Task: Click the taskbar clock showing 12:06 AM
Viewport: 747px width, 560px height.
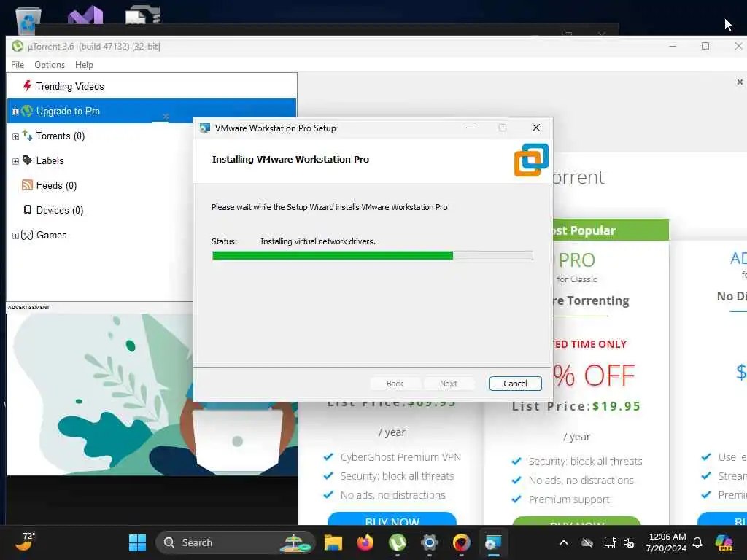Action: (x=666, y=542)
